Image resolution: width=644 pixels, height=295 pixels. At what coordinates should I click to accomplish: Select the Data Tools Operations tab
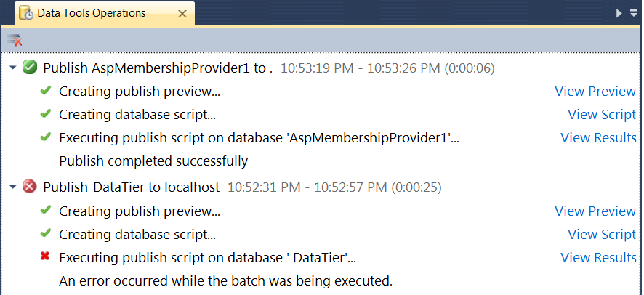(x=91, y=13)
